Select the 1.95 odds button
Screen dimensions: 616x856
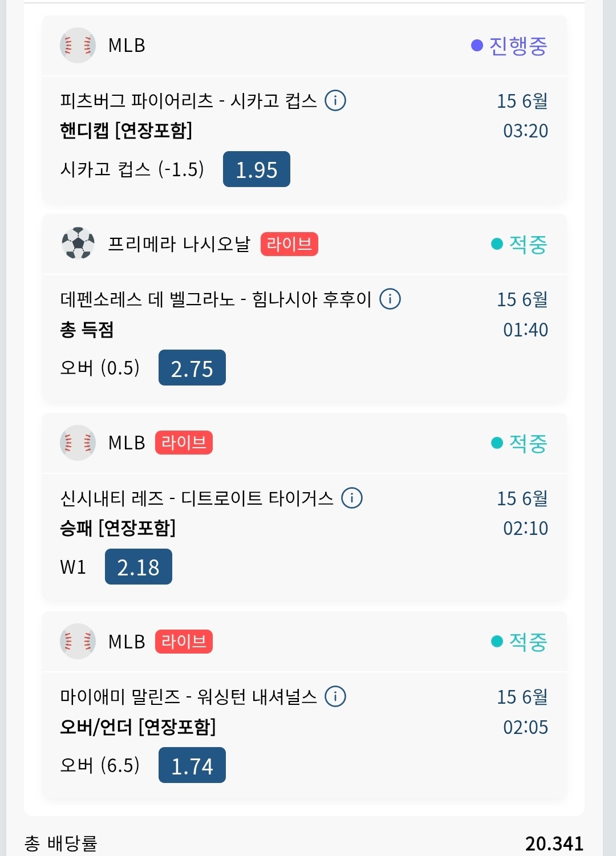coord(257,169)
